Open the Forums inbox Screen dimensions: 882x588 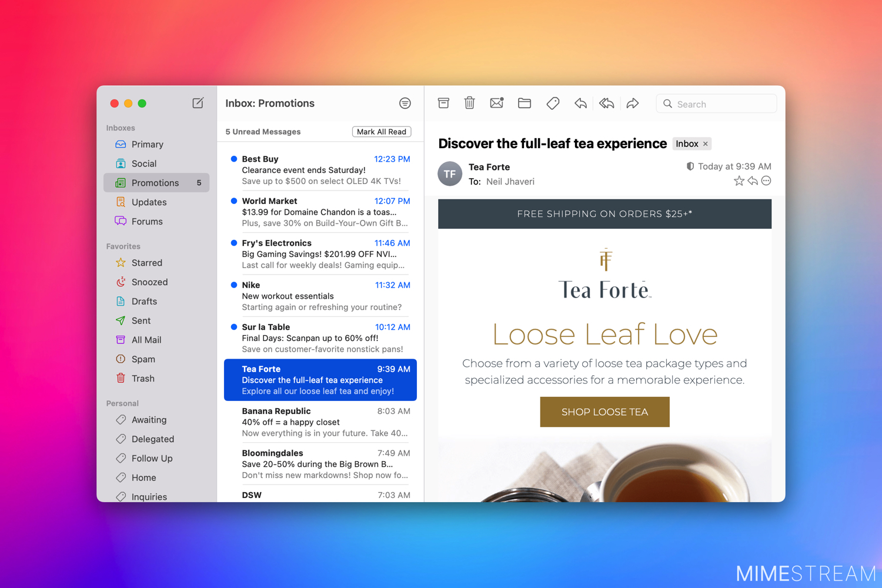click(156, 222)
